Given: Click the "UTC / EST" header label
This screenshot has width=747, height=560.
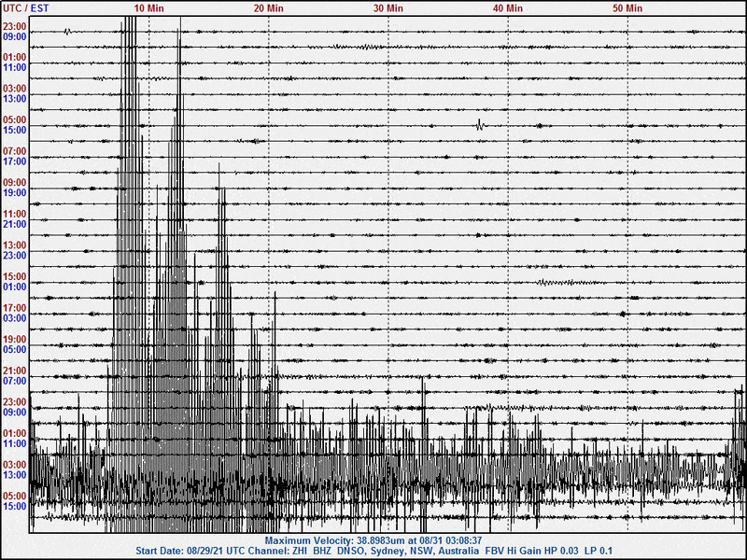Looking at the screenshot, I should pos(26,8).
